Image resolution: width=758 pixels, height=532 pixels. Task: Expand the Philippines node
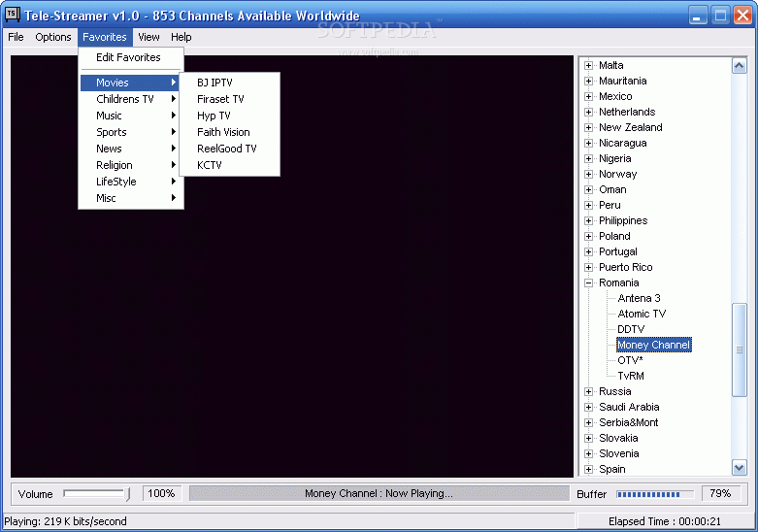pos(588,221)
